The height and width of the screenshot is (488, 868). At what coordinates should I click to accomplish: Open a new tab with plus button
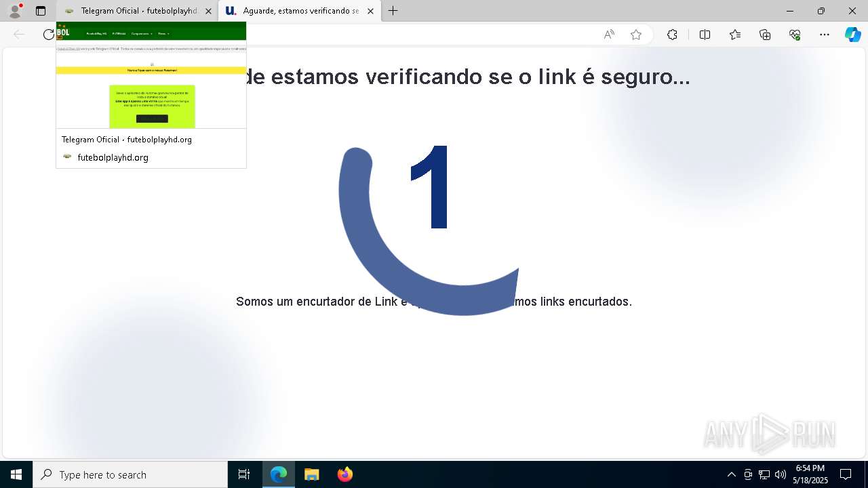[393, 11]
